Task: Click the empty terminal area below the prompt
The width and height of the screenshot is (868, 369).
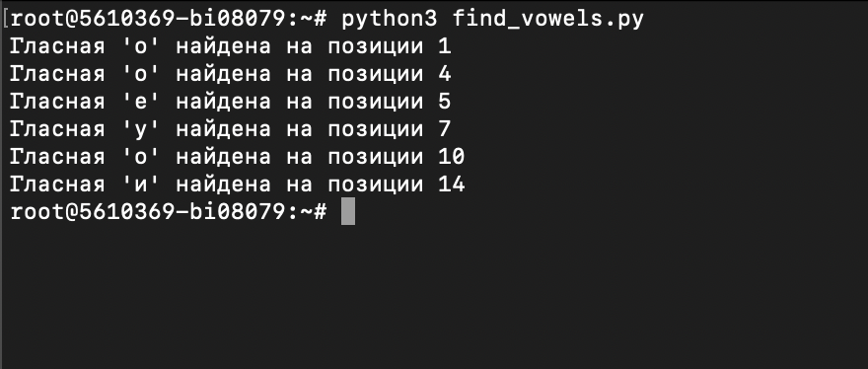Action: click(x=434, y=296)
